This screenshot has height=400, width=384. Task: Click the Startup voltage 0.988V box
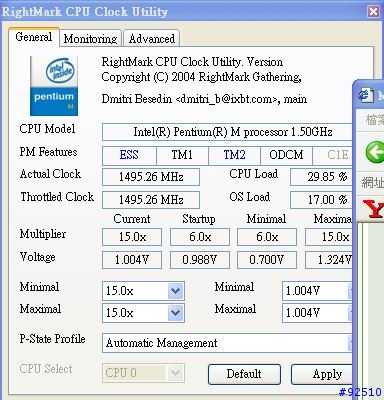click(x=200, y=260)
